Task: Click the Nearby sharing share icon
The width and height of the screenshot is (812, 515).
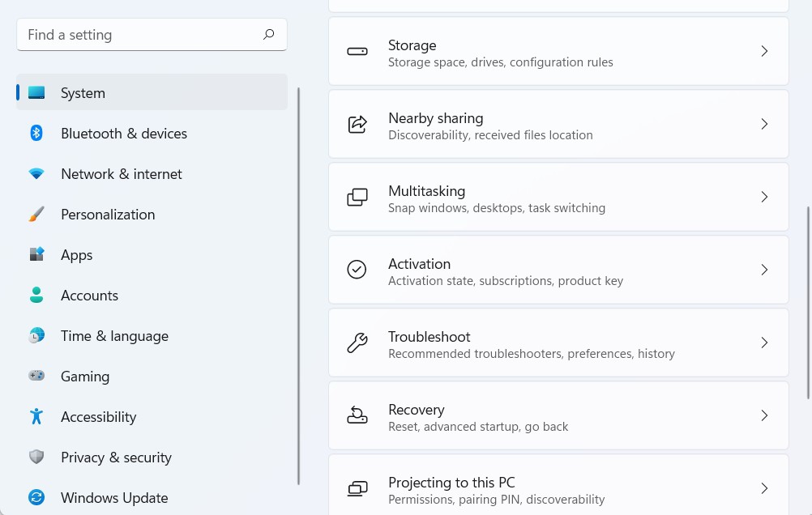Action: click(357, 124)
